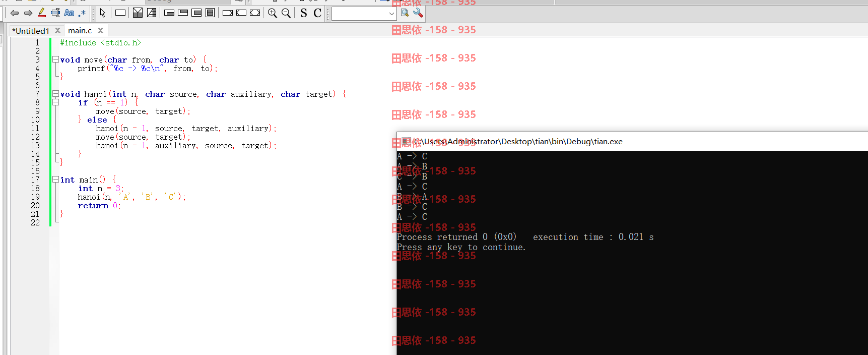Click 'hanoi(n, 'A', 'B', 'C');' call

pos(132,197)
